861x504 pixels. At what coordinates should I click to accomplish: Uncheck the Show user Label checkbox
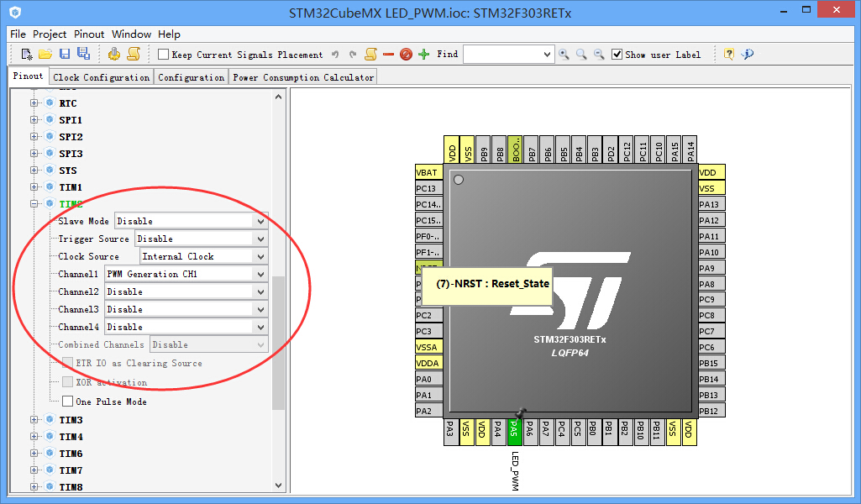coord(617,55)
